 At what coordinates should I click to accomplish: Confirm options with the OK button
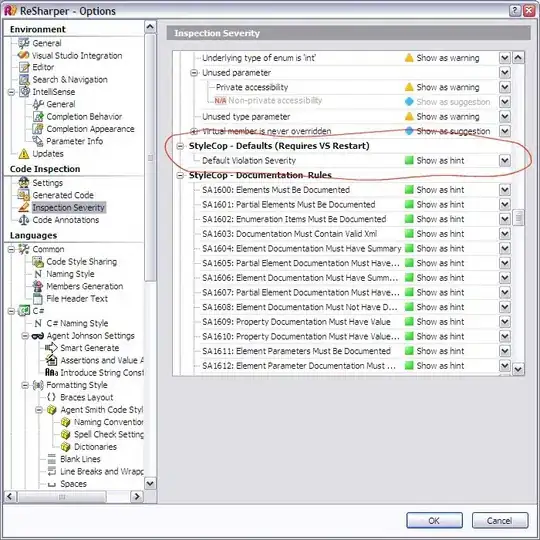(434, 520)
